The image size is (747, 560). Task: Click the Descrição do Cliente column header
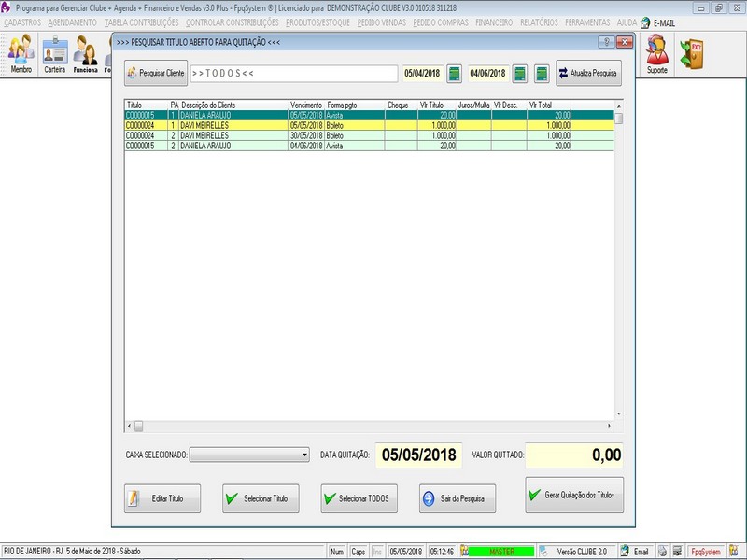(x=234, y=105)
